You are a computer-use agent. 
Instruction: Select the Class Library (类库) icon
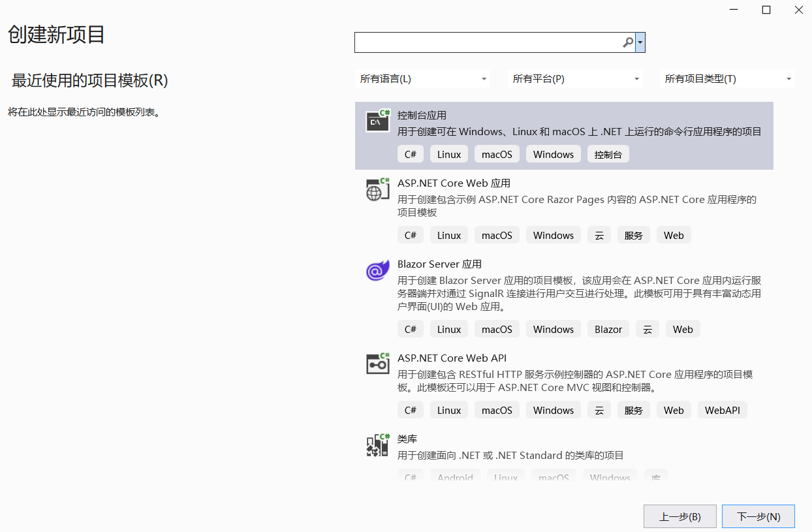[x=378, y=445]
